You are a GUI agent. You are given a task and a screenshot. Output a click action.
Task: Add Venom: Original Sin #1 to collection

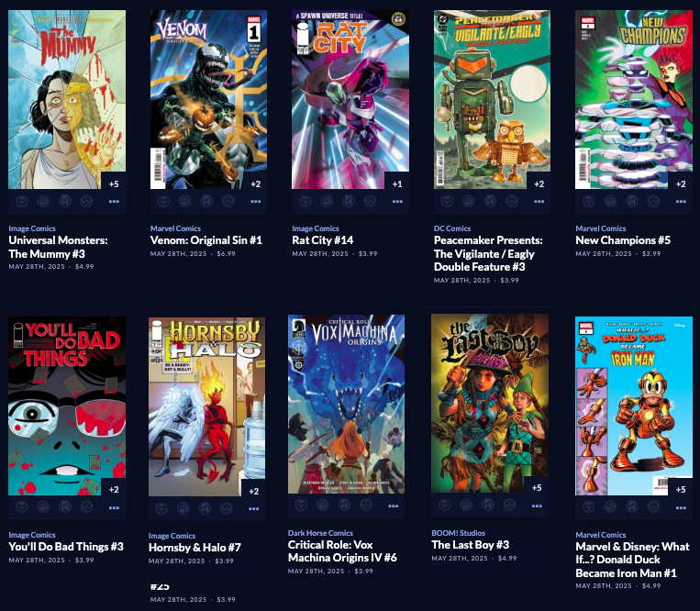click(x=184, y=201)
